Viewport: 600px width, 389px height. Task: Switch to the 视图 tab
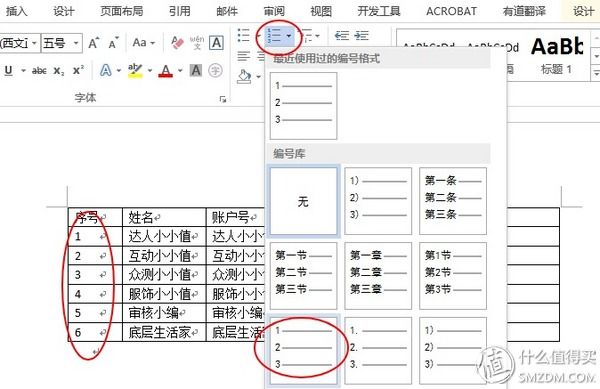pos(321,11)
